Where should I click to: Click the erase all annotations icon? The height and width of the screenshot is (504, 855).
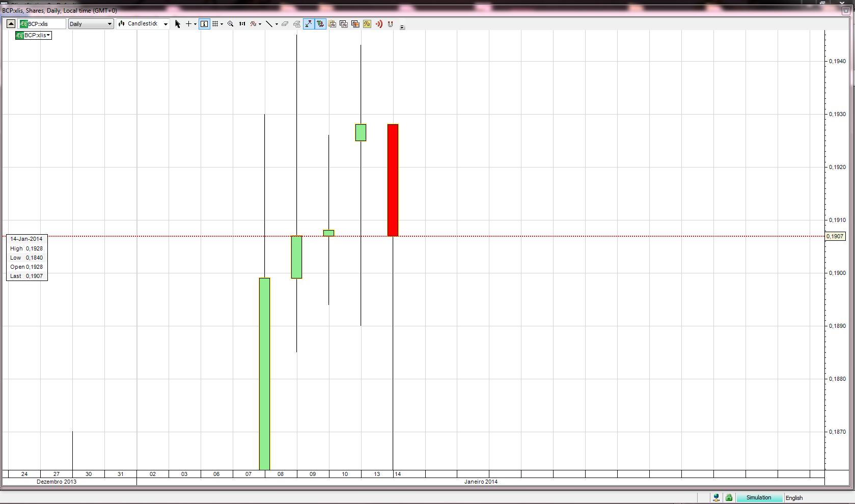tap(297, 24)
